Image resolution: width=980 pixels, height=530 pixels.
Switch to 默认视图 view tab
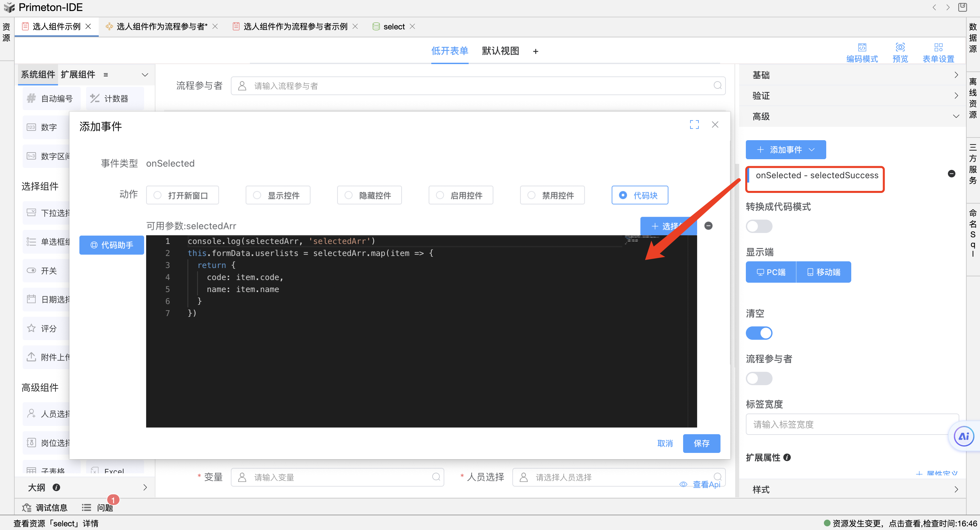pos(500,51)
